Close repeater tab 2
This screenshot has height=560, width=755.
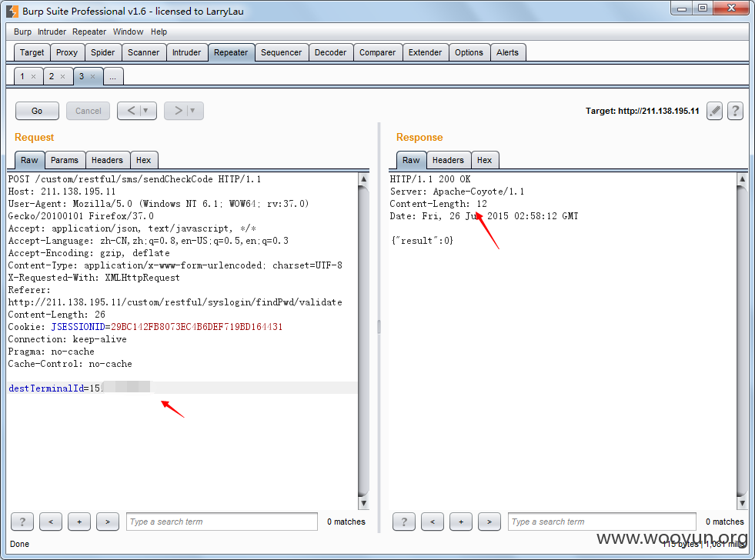[62, 76]
